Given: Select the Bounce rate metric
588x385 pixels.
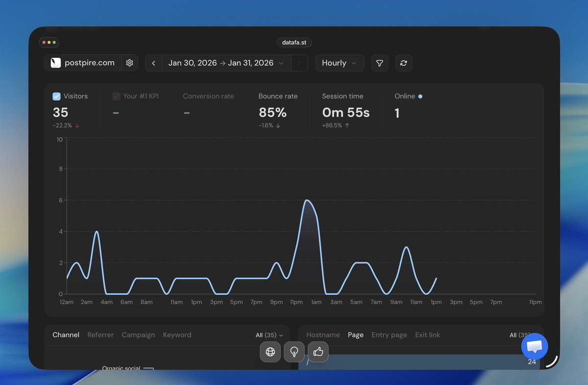Looking at the screenshot, I should coord(278,96).
